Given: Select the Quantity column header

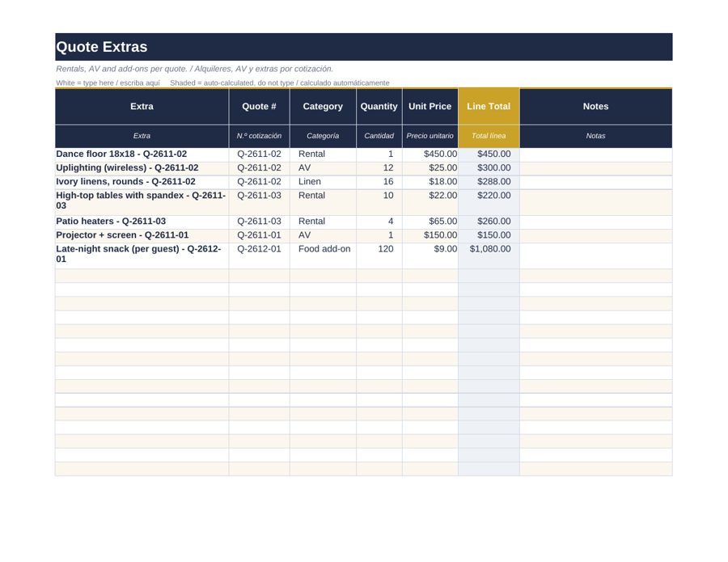Looking at the screenshot, I should pyautogui.click(x=379, y=106).
